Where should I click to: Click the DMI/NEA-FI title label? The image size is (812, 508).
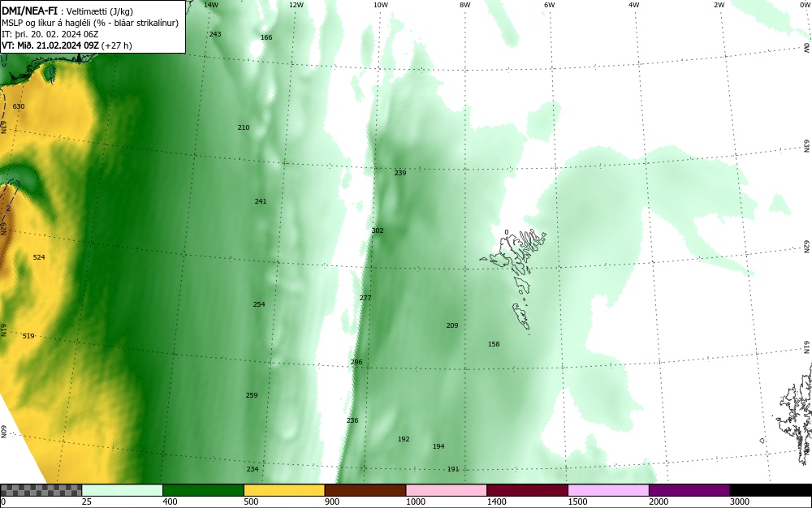point(29,11)
